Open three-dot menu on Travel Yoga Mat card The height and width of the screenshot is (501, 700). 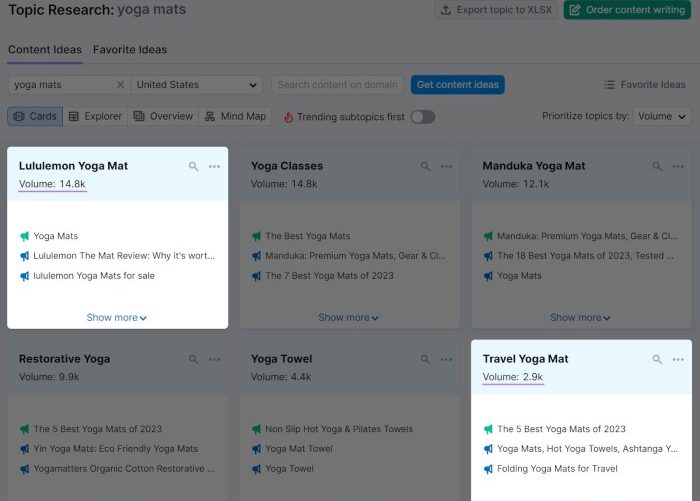click(x=678, y=359)
